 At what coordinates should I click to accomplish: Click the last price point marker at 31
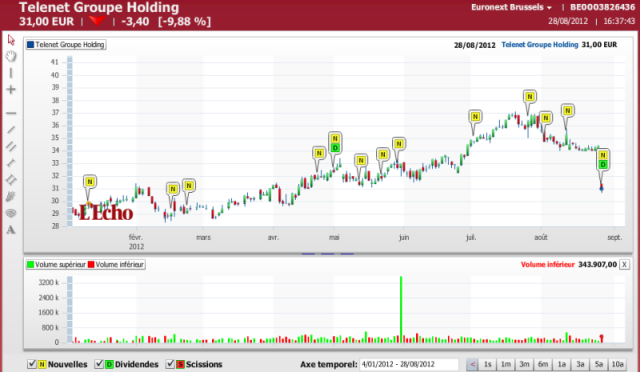tap(601, 188)
